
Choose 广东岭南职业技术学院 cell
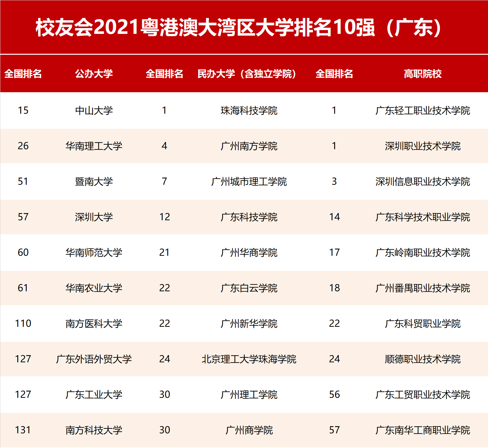click(x=422, y=253)
